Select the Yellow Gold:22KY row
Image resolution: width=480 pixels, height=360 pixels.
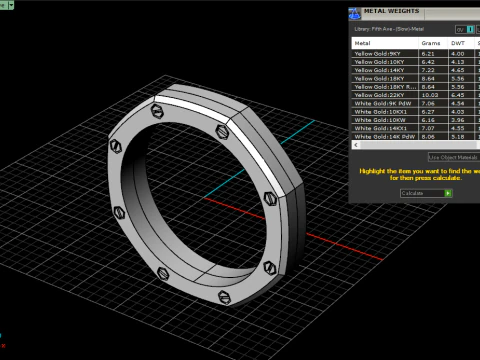[x=416, y=95]
